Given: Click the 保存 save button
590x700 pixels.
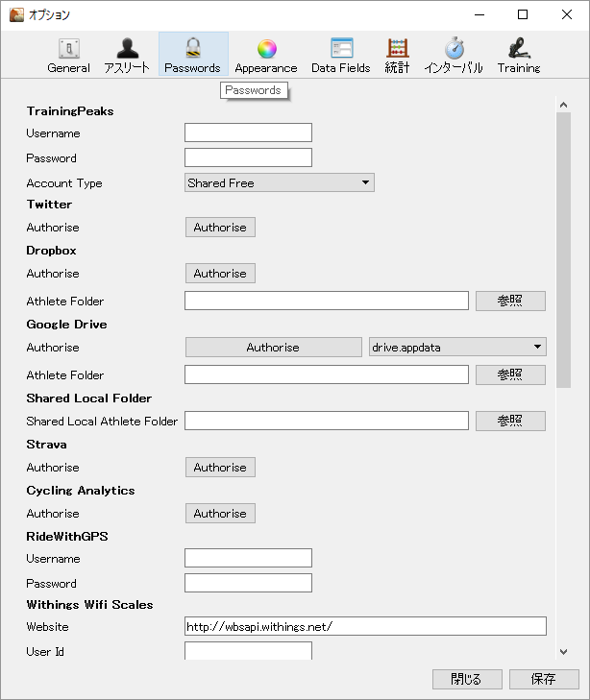Looking at the screenshot, I should click(544, 679).
